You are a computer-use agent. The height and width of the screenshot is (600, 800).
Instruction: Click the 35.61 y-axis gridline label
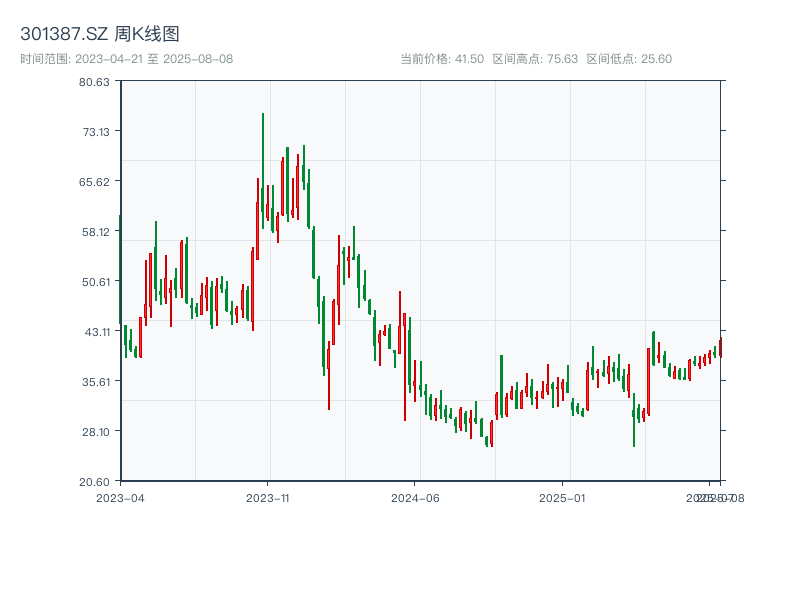[95, 383]
